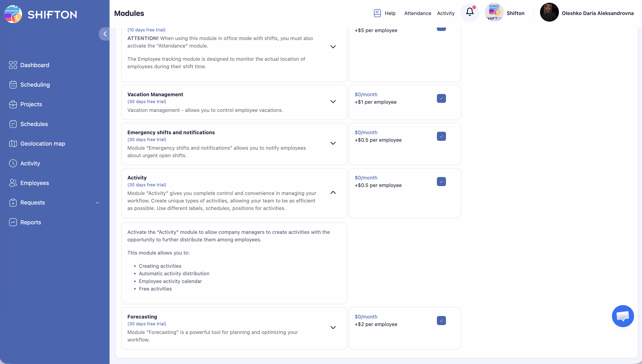Image resolution: width=642 pixels, height=364 pixels.
Task: Open Attendance in top navigation
Action: tap(417, 13)
